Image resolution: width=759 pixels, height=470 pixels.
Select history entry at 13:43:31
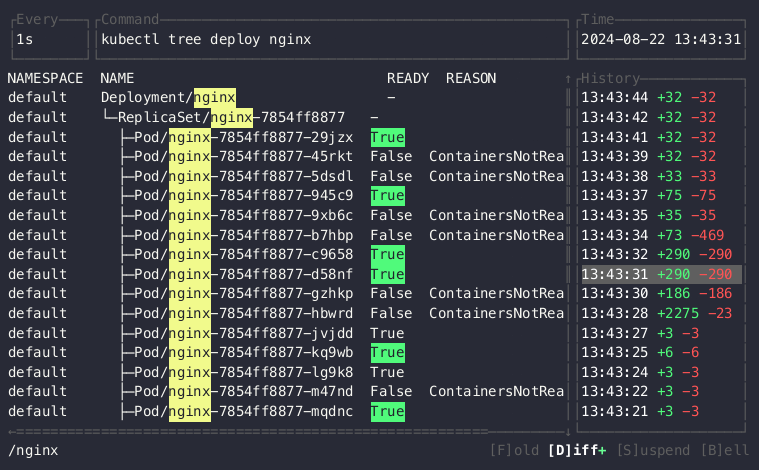660,274
